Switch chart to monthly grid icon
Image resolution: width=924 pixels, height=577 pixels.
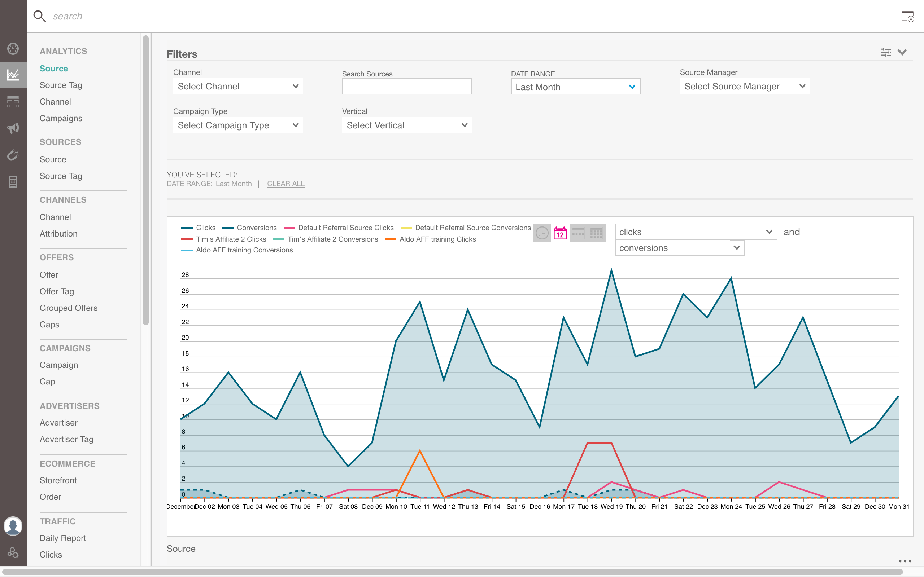(x=596, y=233)
